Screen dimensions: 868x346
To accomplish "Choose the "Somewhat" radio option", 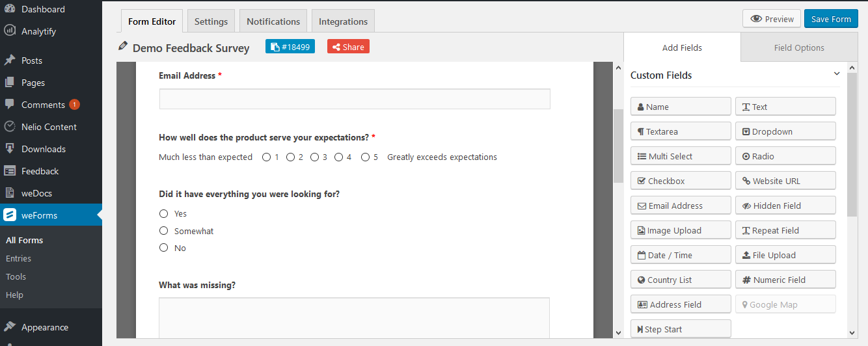I will tap(164, 231).
